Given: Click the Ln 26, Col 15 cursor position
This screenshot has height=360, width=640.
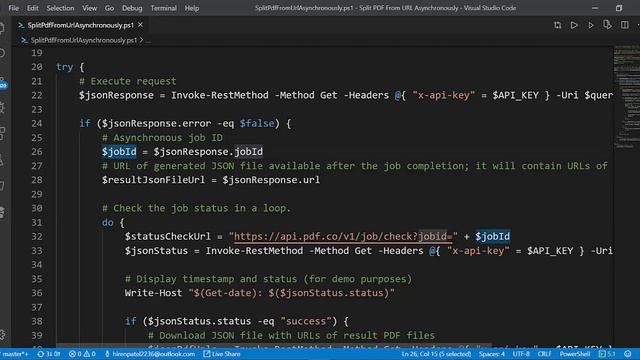Looking at the screenshot, I should (436, 354).
